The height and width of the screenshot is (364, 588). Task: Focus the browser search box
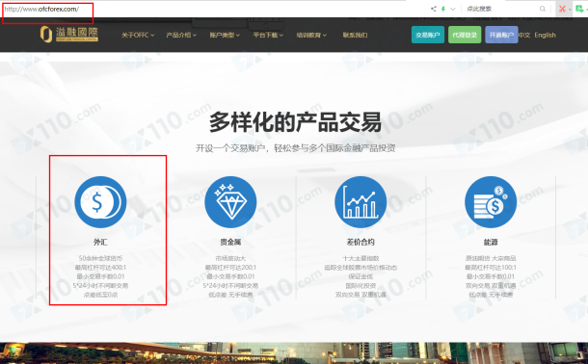pos(500,9)
